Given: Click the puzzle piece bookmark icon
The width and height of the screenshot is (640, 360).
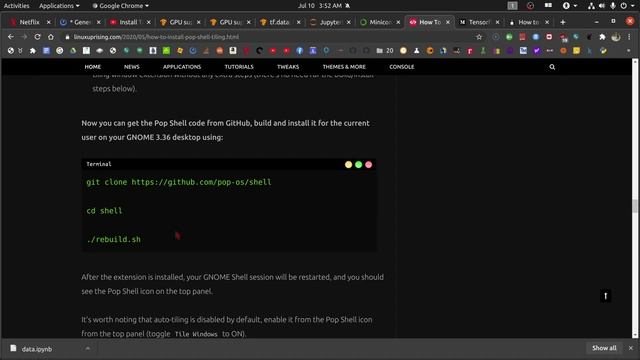Looking at the screenshot, I should [x=33, y=51].
